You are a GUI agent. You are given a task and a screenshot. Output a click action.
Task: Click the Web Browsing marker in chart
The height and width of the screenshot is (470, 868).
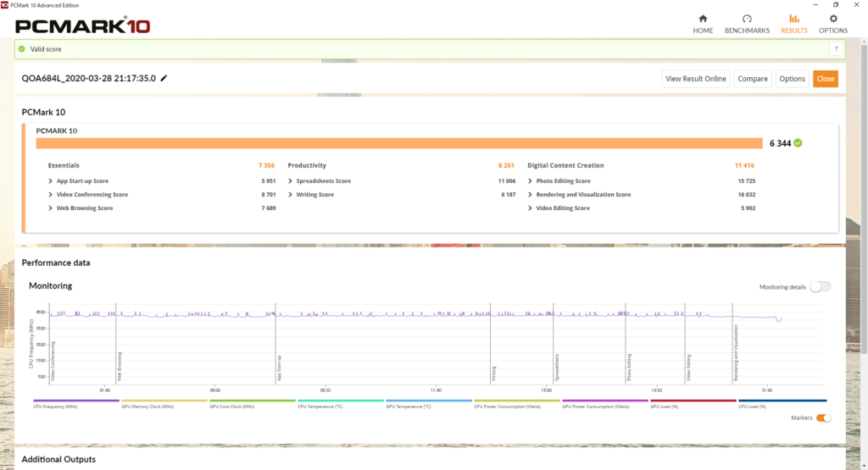click(120, 367)
